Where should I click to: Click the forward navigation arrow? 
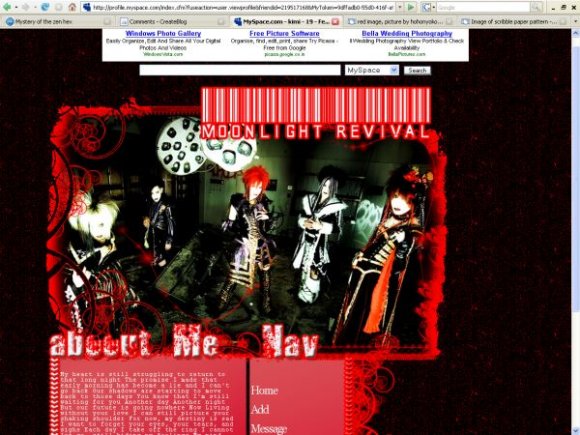[x=26, y=7]
